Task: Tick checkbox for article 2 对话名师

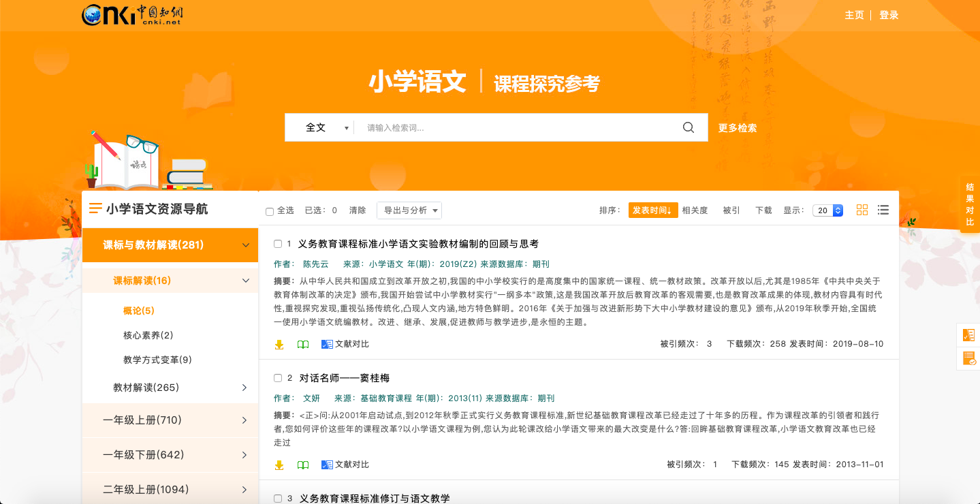Action: 278,378
